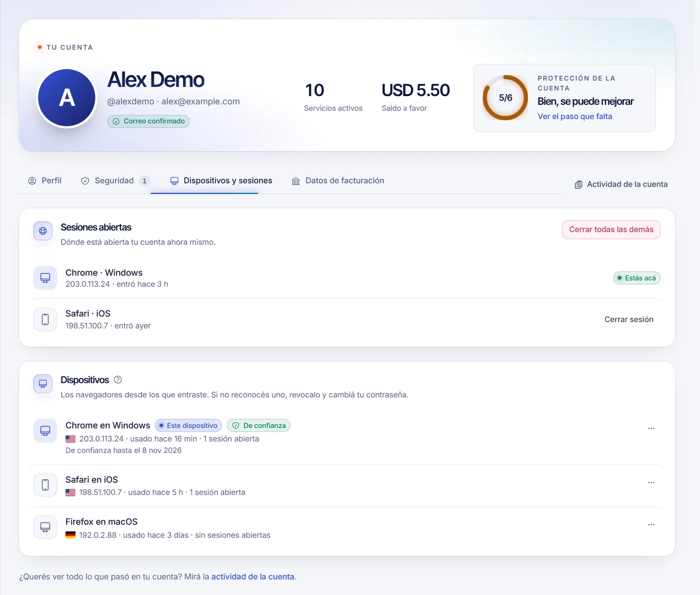Click the '10' Servicios activos count
This screenshot has height=595, width=700.
315,90
